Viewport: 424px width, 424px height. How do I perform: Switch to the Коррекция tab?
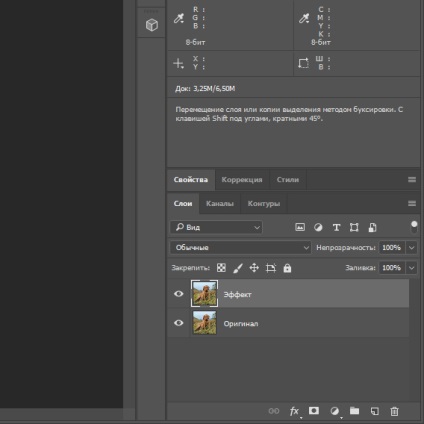tap(242, 180)
